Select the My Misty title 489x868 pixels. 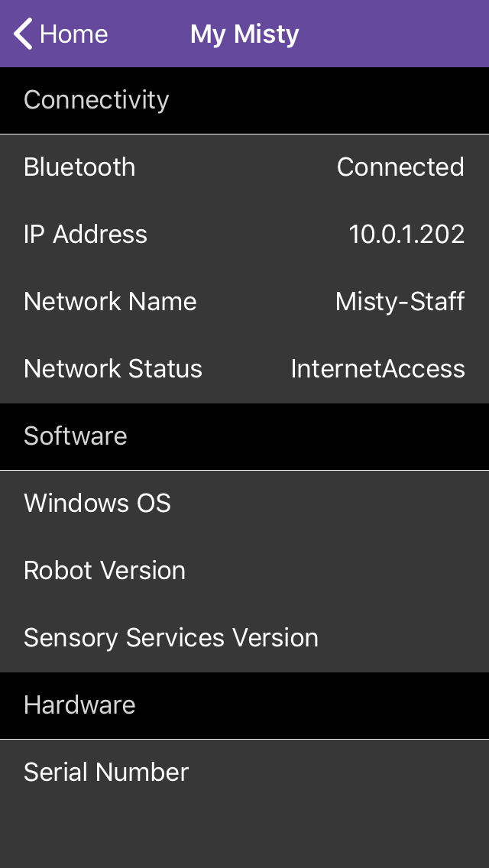coord(244,34)
